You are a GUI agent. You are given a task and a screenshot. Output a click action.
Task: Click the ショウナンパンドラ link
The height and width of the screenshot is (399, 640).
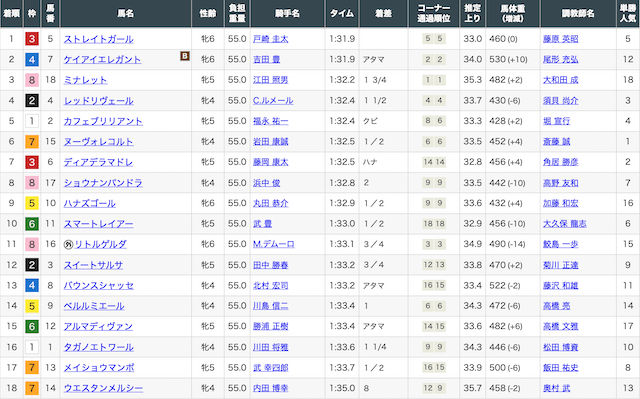[103, 183]
